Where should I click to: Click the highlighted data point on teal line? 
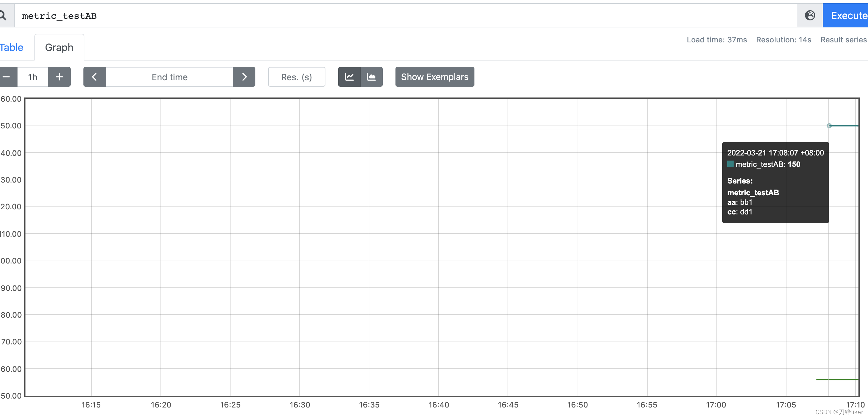[x=829, y=126]
